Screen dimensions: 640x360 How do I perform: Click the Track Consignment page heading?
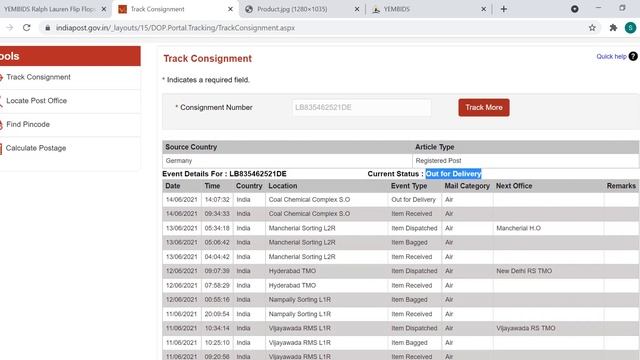click(x=207, y=58)
